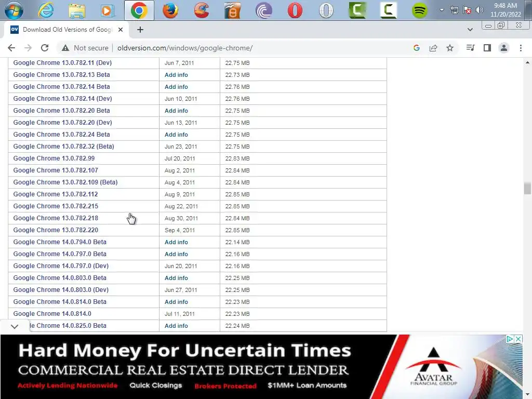Viewport: 532px width, 399px height.
Task: Open the white Camtasia recorder taskbar icon
Action: pyautogui.click(x=389, y=10)
